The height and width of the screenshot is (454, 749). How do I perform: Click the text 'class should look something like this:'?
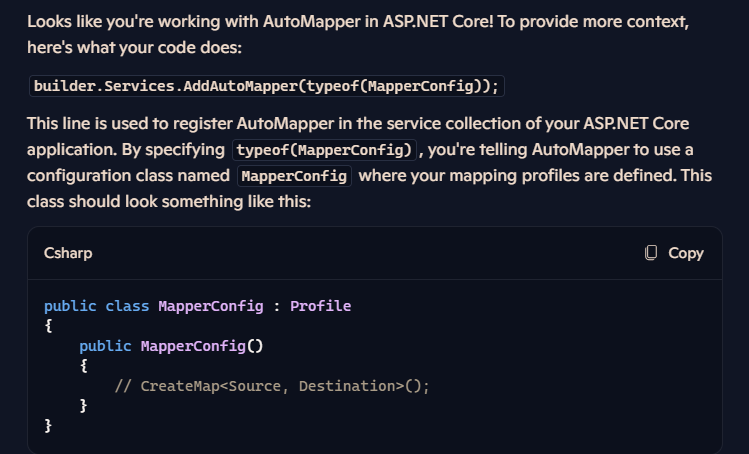pos(169,202)
